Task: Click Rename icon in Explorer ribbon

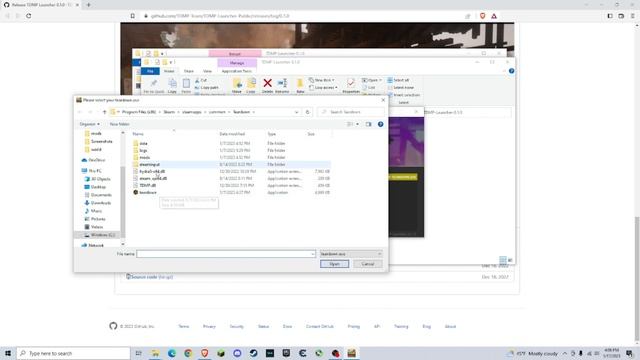Action: 282,85
